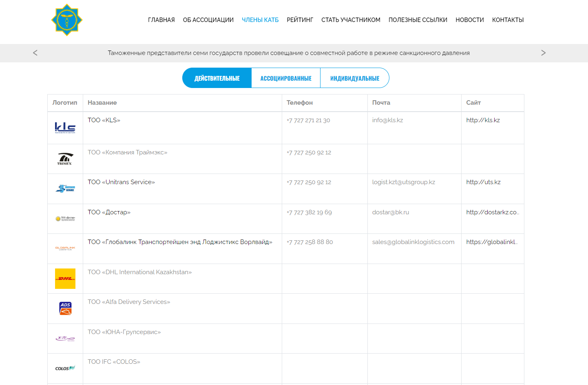The height and width of the screenshot is (385, 588).
Task: Open ПОЛЕЗНЫЕ ССЫЛКИ menu item
Action: [x=418, y=20]
